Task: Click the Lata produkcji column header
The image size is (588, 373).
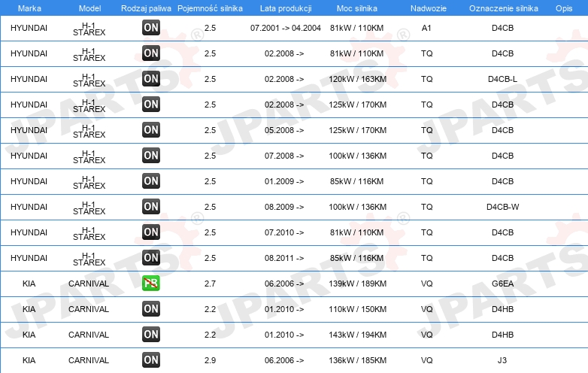Action: pyautogui.click(x=286, y=8)
